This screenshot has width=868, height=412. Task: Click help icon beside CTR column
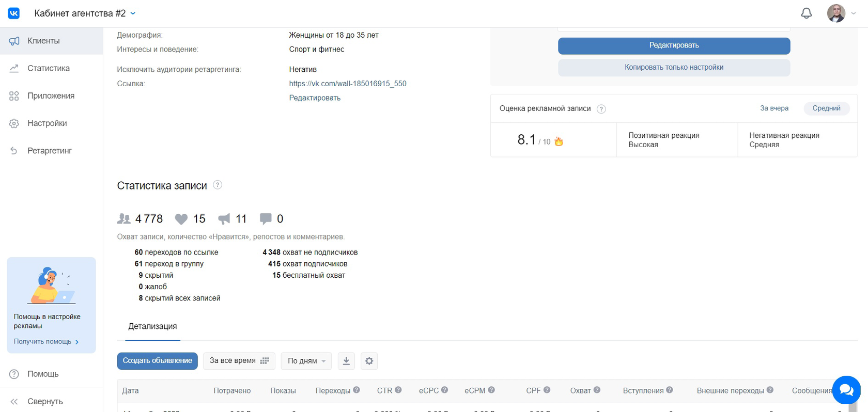(398, 390)
